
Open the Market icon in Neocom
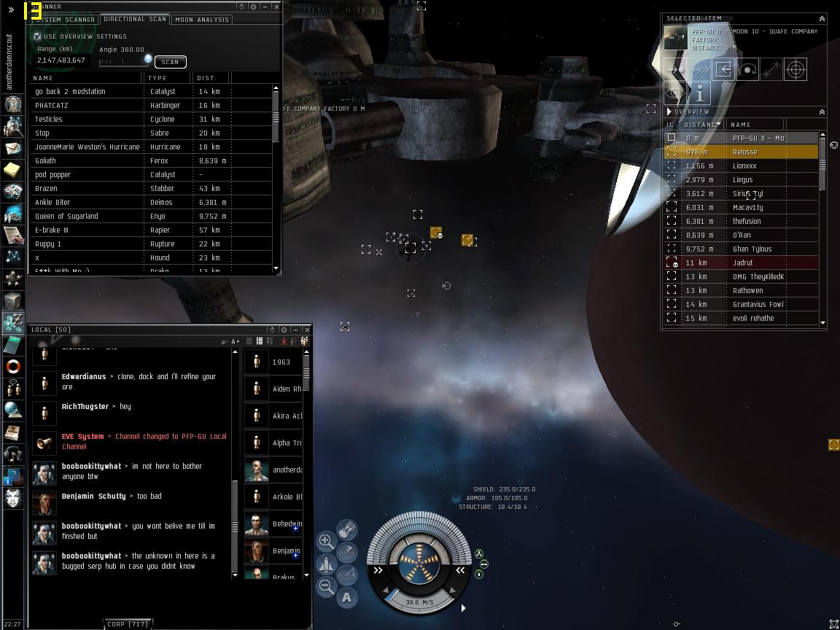click(x=13, y=214)
